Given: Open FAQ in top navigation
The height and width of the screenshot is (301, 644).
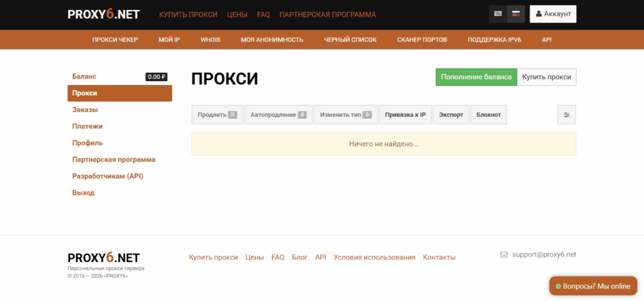Looking at the screenshot, I should click(x=264, y=15).
